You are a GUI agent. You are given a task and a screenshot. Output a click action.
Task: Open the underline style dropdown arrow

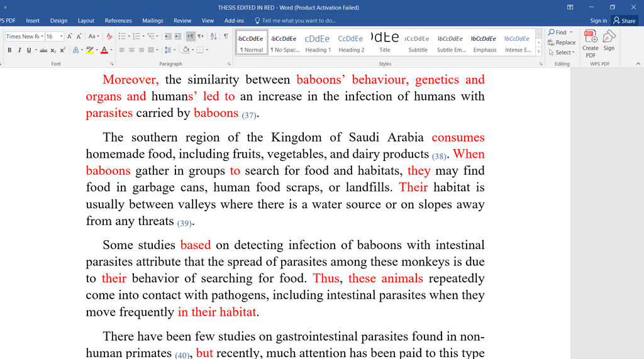click(36, 50)
